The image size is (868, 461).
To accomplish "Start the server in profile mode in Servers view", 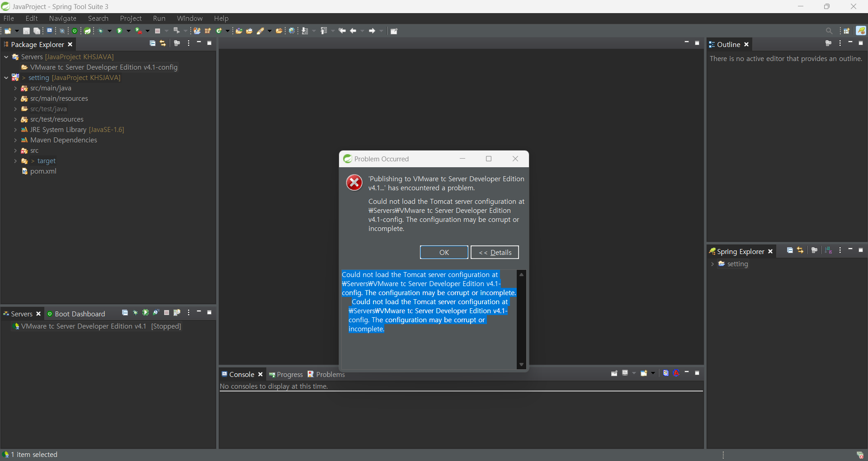I will (x=156, y=313).
